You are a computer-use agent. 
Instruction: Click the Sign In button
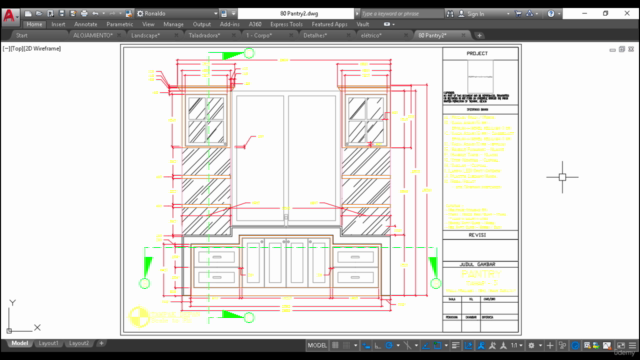[x=471, y=13]
